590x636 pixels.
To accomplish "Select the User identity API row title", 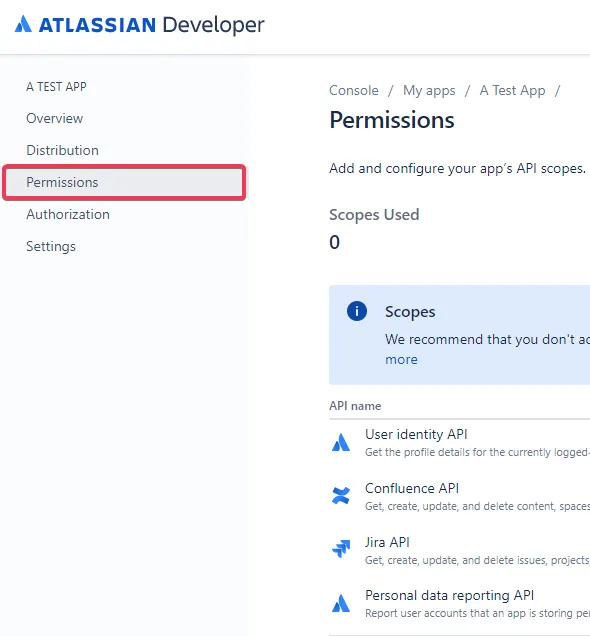I will point(416,434).
